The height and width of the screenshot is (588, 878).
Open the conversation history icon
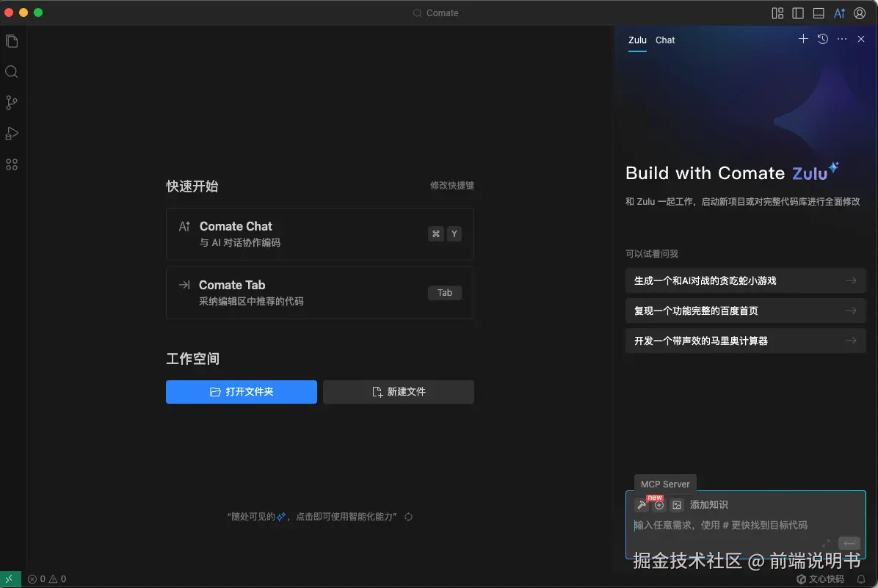[822, 39]
